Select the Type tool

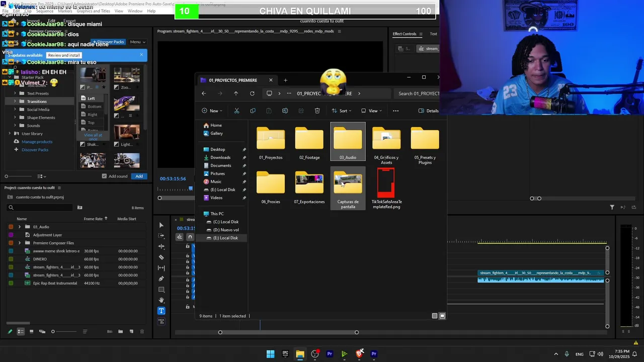(x=161, y=311)
